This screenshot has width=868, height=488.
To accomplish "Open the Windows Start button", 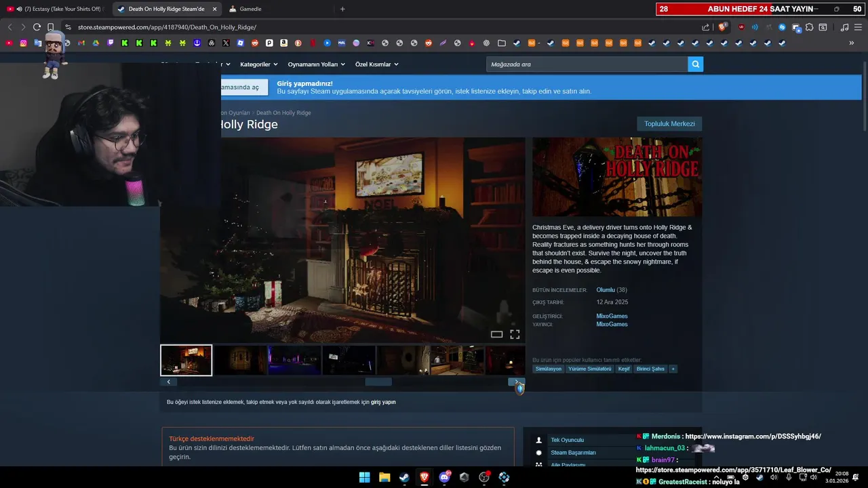I will 364,477.
